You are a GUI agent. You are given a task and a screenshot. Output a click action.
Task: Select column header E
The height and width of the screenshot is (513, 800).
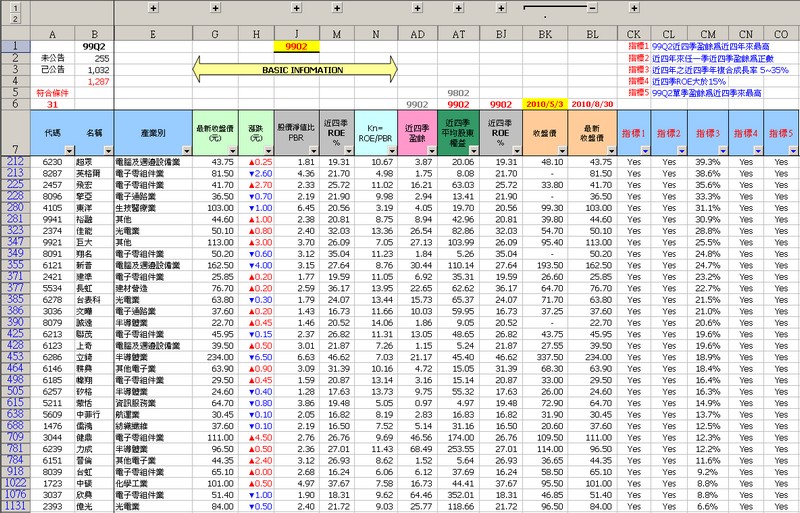click(x=153, y=34)
